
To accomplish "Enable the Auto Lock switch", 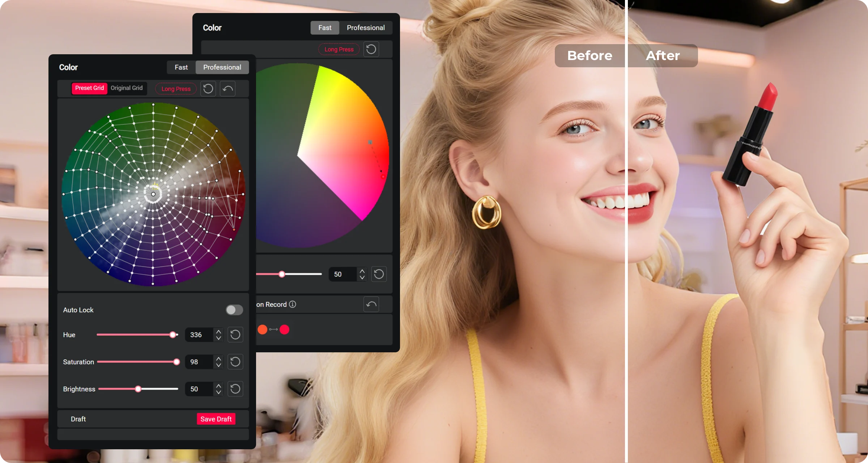I will click(234, 310).
